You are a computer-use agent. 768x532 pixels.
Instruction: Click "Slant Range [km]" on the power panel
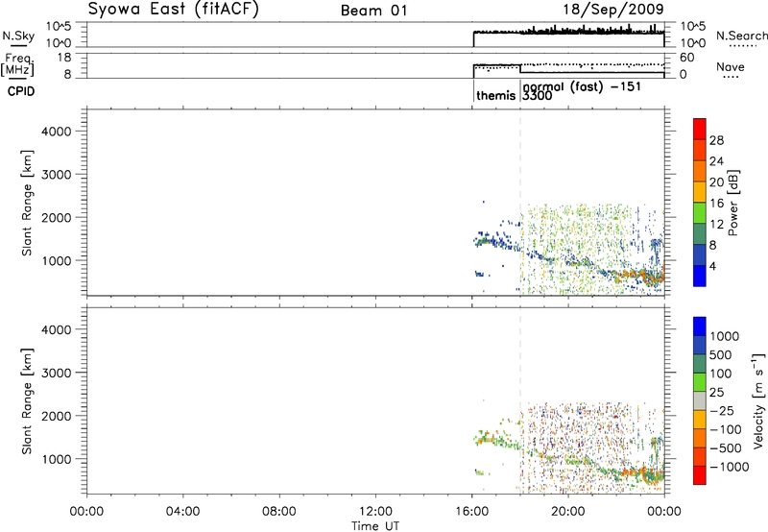(x=27, y=203)
